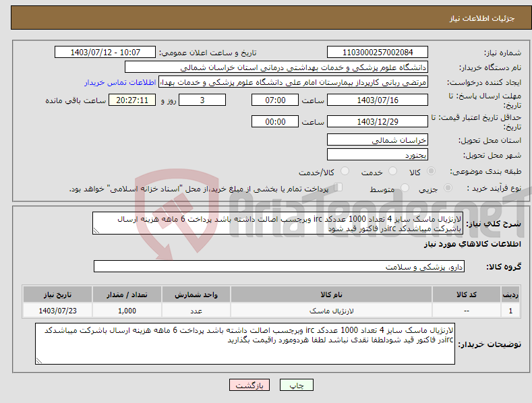Click the توضیحات خریدار textarea
The width and height of the screenshot is (532, 403).
point(245,344)
